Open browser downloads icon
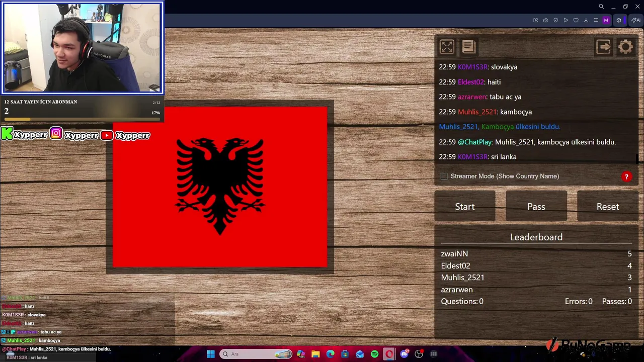Image resolution: width=644 pixels, height=362 pixels. [586, 20]
